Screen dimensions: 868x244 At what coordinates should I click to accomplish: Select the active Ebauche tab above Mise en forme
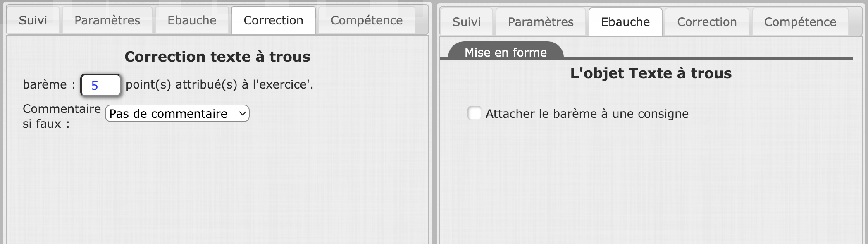click(625, 22)
